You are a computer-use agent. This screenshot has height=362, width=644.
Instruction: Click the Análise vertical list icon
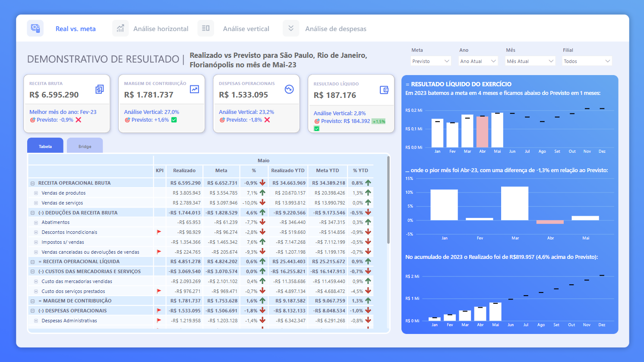point(206,28)
